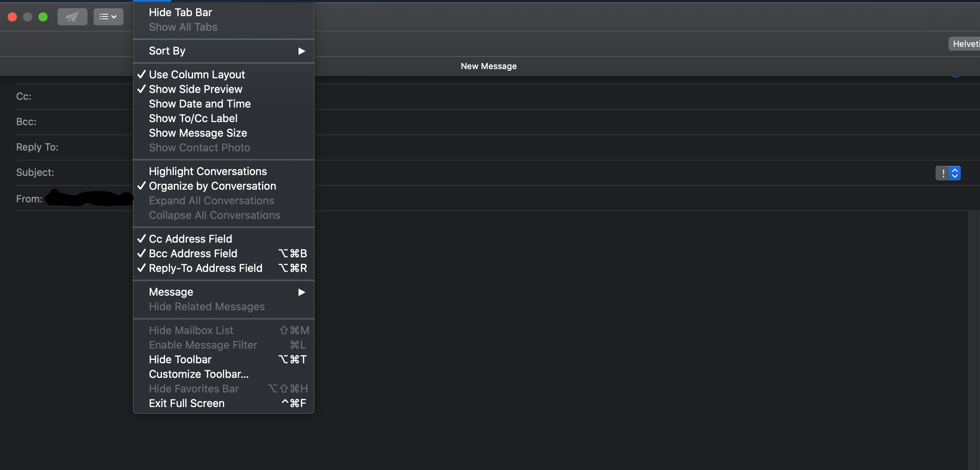Turn on Highlight Conversations
980x470 pixels.
click(208, 171)
